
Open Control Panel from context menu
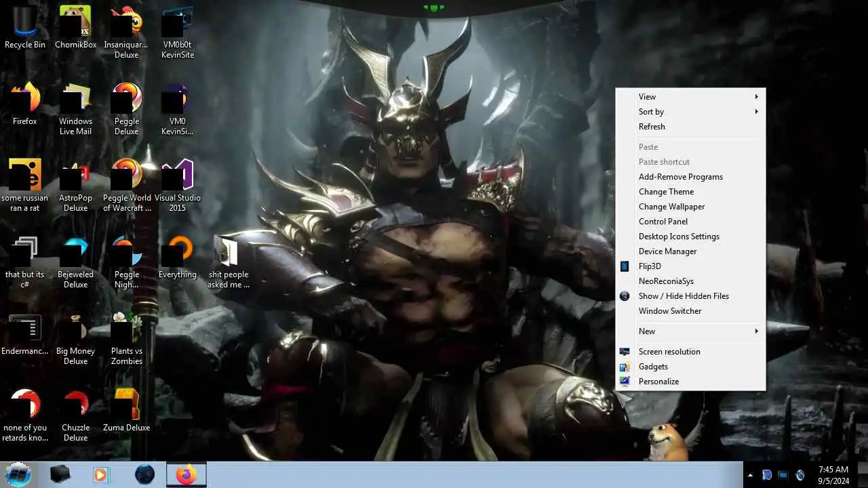tap(690, 222)
